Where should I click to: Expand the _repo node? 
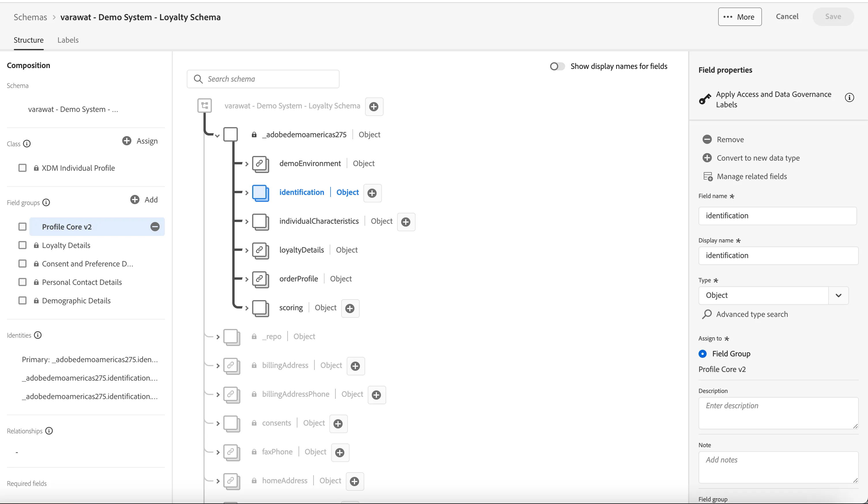(218, 337)
